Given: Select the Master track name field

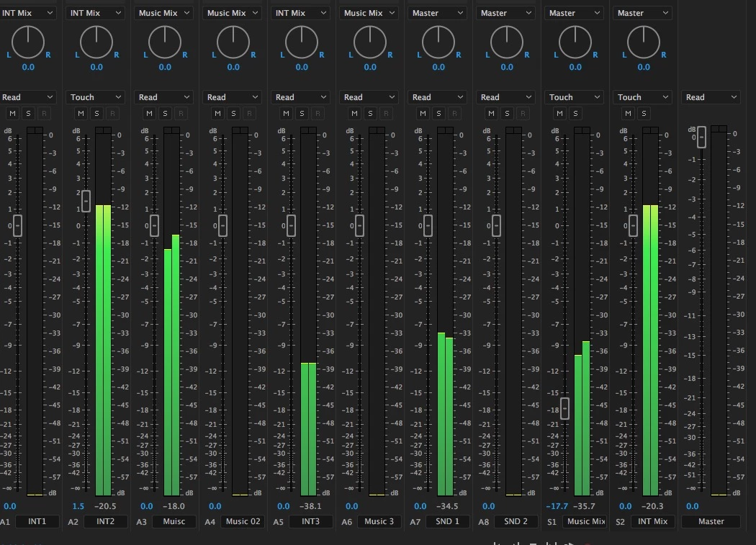Looking at the screenshot, I should pyautogui.click(x=711, y=521).
